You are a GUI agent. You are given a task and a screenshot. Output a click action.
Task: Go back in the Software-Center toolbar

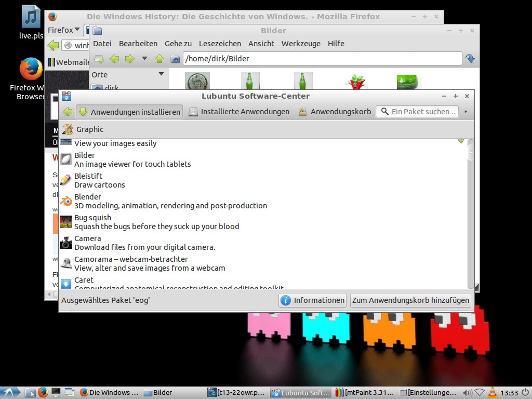[x=68, y=112]
